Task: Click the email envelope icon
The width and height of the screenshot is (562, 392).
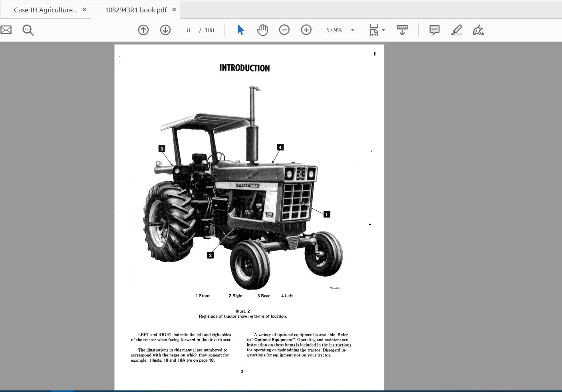Action: point(6,30)
